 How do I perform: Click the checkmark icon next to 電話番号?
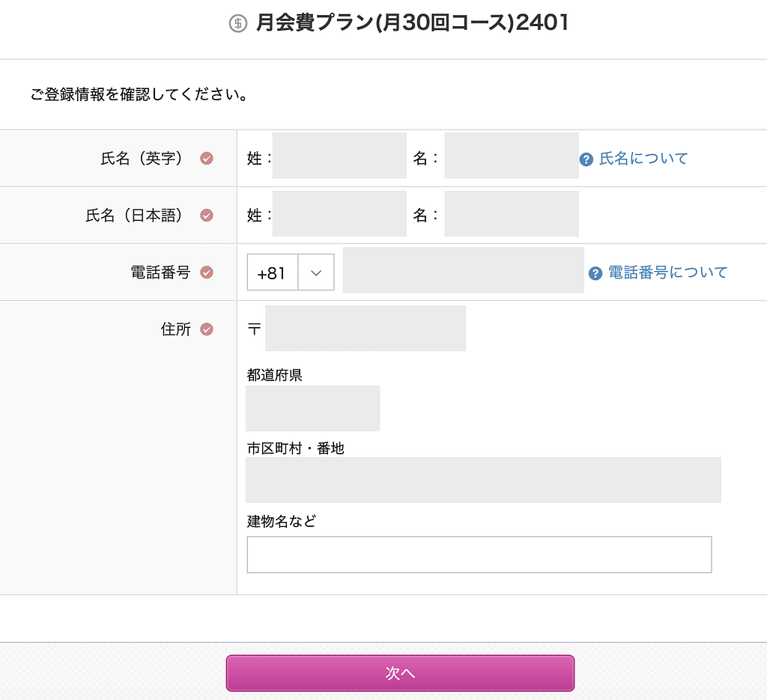point(207,273)
